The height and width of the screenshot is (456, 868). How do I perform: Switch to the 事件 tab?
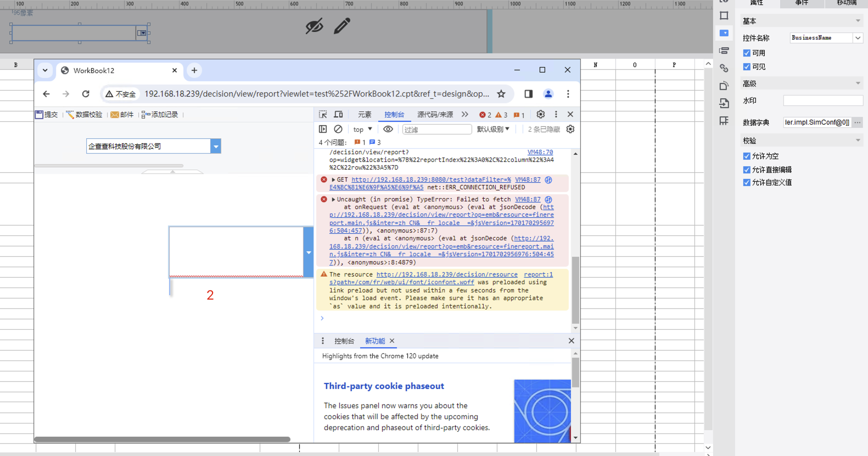pos(802,3)
